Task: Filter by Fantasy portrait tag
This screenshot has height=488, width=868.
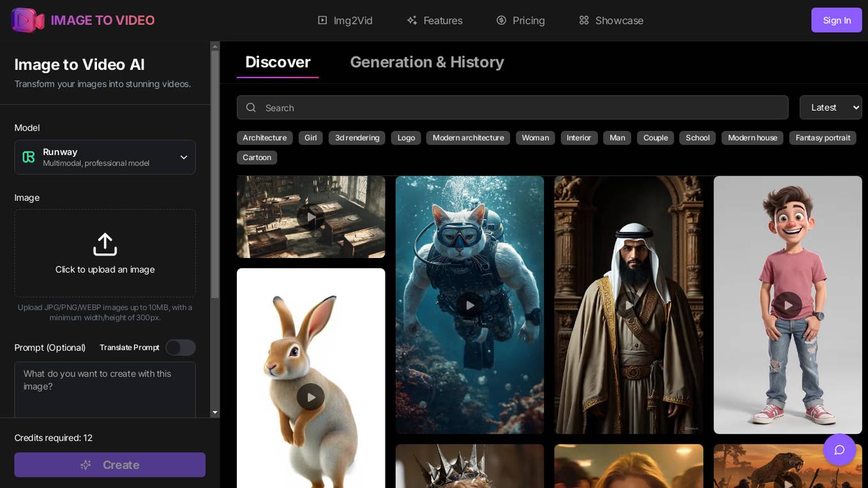Action: [x=823, y=138]
